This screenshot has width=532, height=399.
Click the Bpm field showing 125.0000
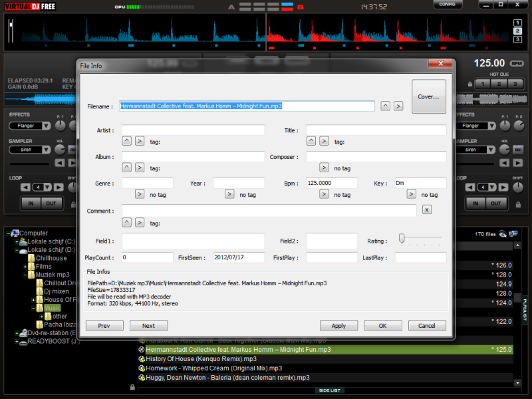pos(331,183)
